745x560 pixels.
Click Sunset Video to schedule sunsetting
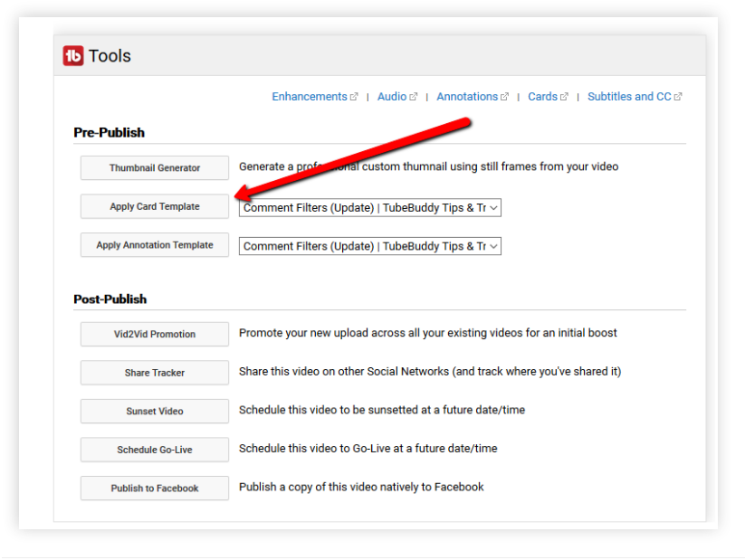click(154, 411)
